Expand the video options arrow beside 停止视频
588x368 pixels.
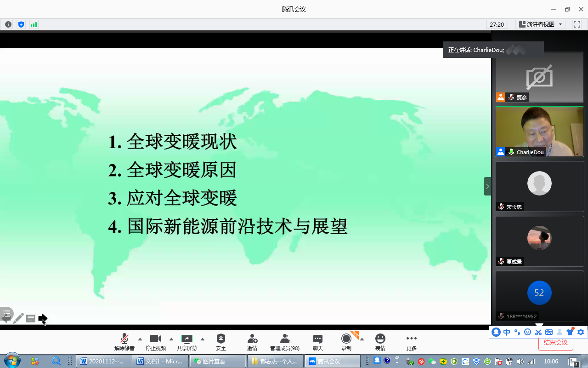tap(171, 339)
